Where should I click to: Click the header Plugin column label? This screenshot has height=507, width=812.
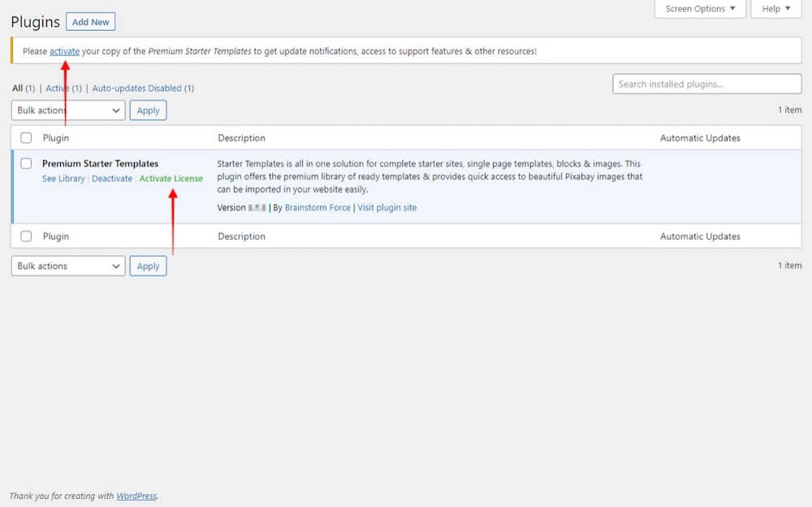tap(56, 138)
